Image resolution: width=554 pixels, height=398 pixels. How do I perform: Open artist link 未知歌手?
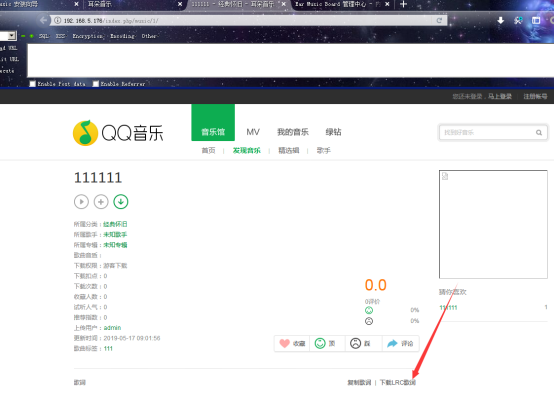point(115,234)
